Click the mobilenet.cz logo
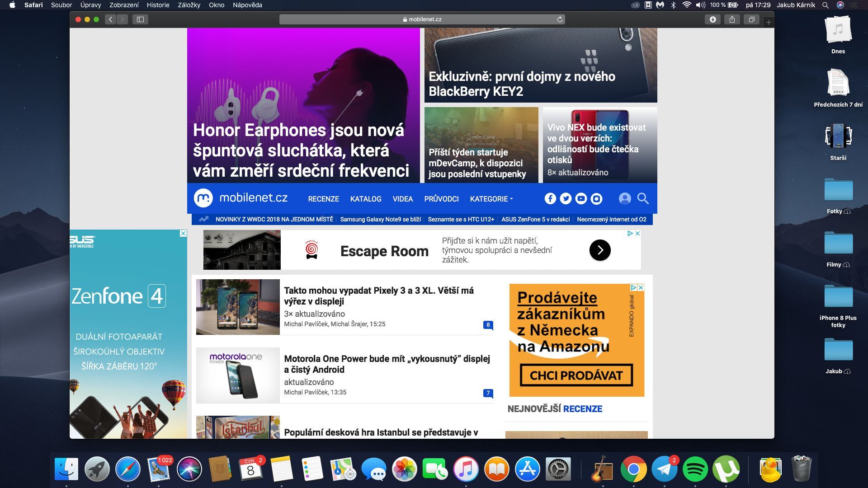The width and height of the screenshot is (868, 488). pos(241,198)
